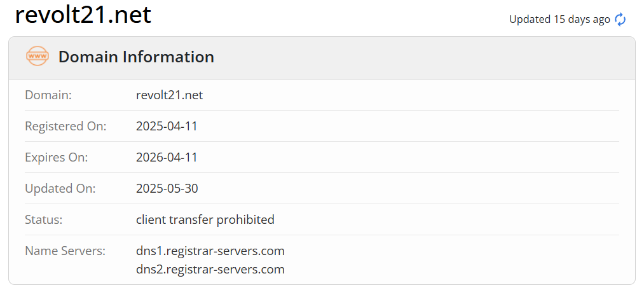Click the "Updated On:" label
Viewport: 644px width, 290px height.
(60, 188)
